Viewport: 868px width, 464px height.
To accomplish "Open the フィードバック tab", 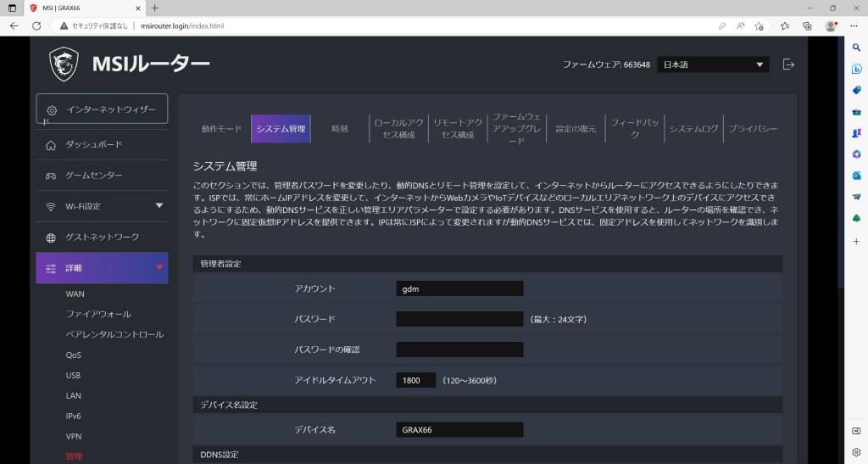I will (634, 128).
